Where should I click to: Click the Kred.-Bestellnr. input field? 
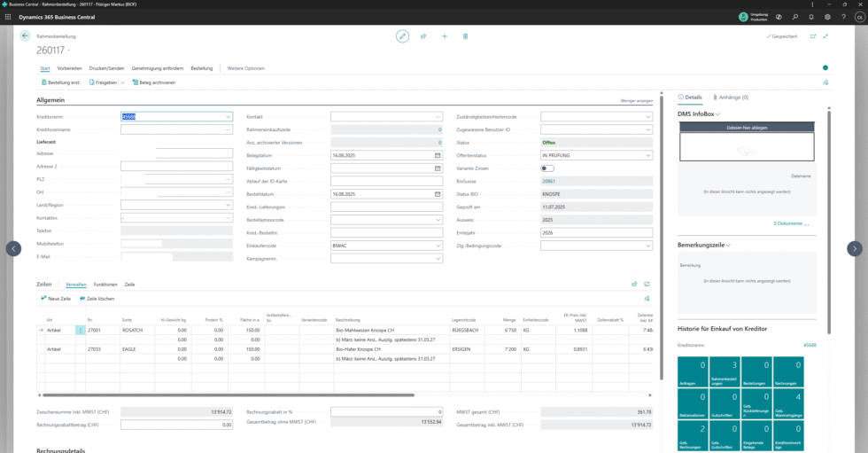coord(386,232)
